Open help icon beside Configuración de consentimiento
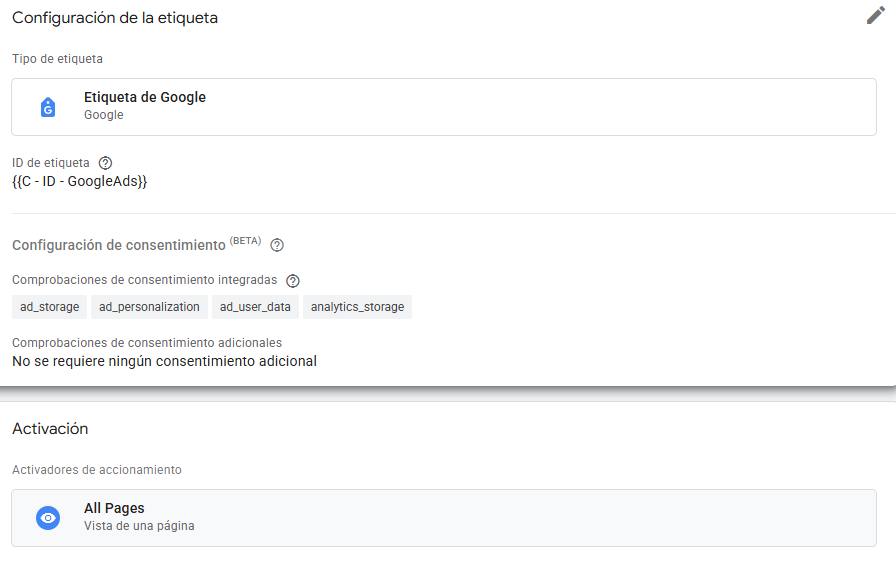The image size is (896, 563). [x=277, y=245]
